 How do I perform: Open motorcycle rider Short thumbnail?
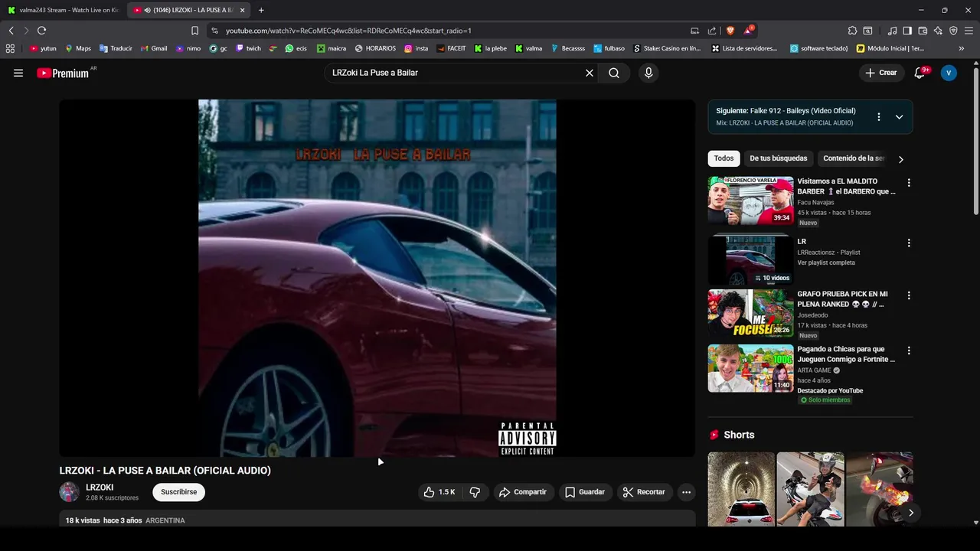coord(810,489)
